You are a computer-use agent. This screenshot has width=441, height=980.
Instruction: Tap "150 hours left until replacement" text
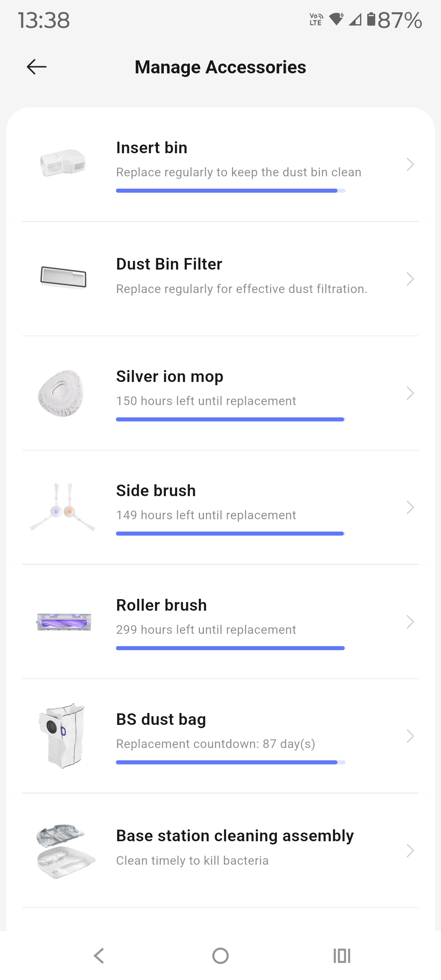pyautogui.click(x=206, y=401)
